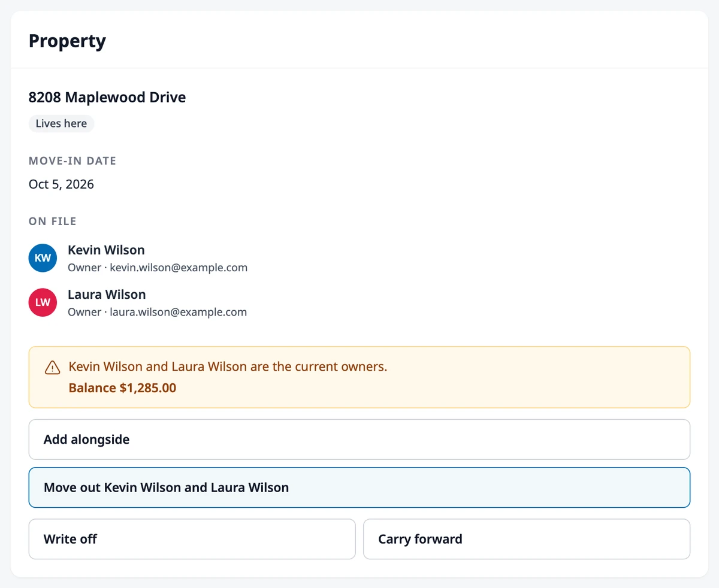Click the name Kevin Wilson in the list
Image resolution: width=719 pixels, height=588 pixels.
(106, 250)
